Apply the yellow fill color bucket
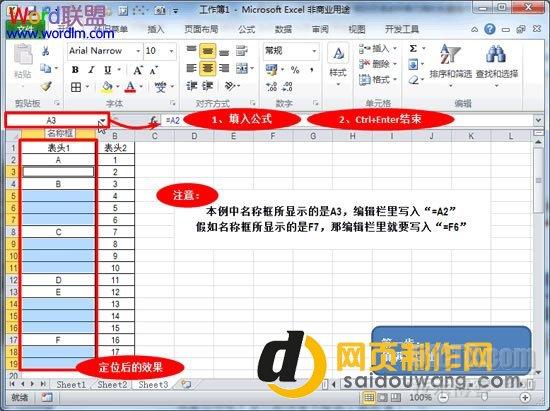 [x=107, y=87]
